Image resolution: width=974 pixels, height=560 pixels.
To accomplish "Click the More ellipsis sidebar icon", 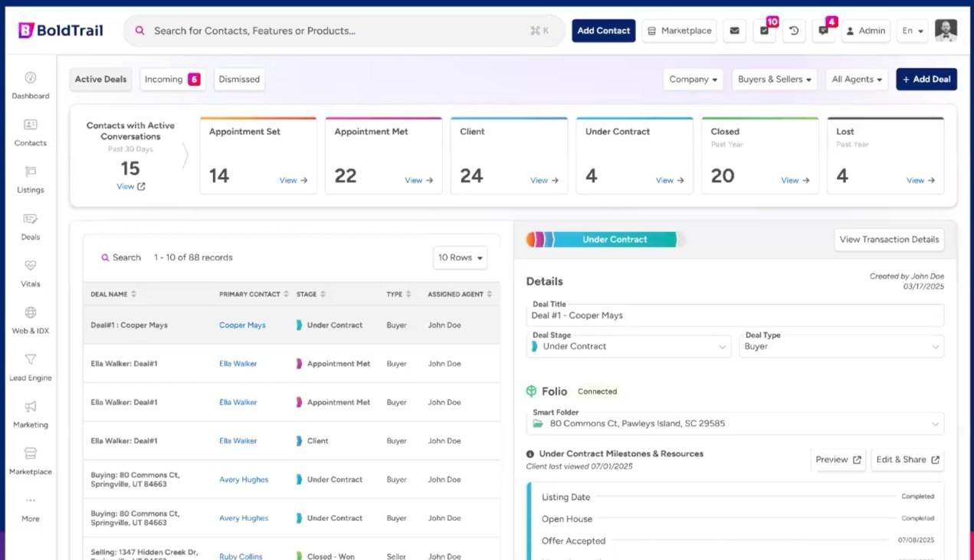I will (31, 501).
